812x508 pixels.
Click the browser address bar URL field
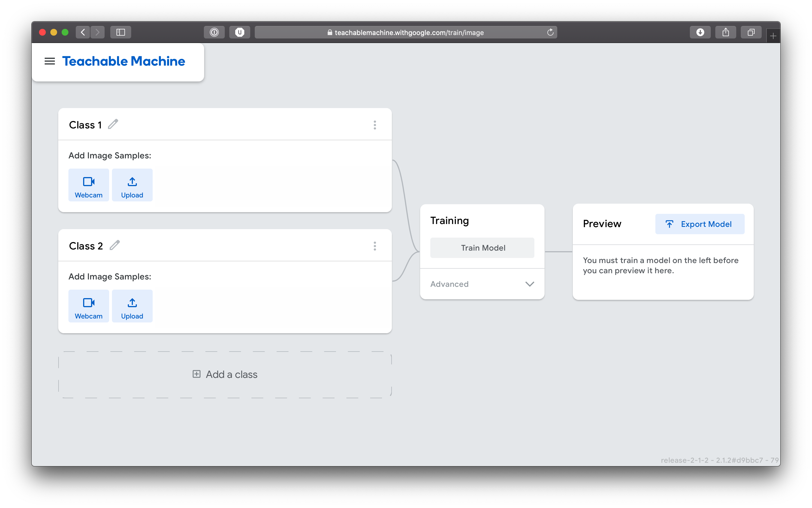click(x=406, y=32)
